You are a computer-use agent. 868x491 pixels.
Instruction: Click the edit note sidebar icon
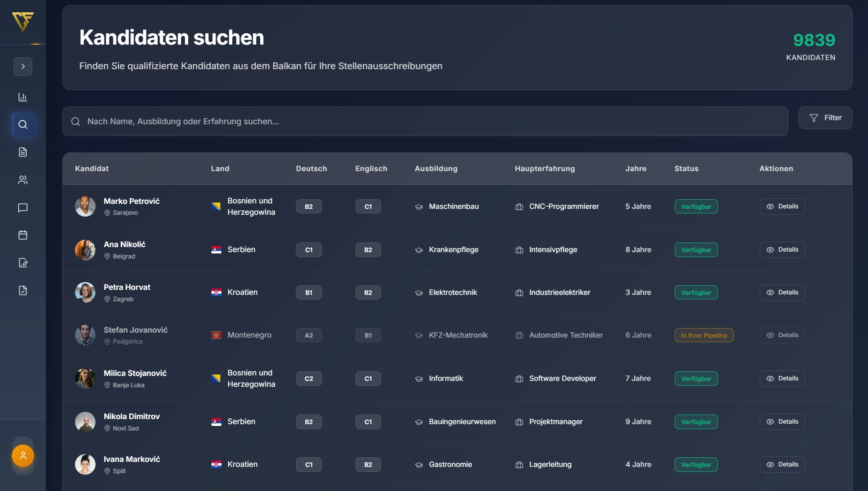[x=23, y=263]
